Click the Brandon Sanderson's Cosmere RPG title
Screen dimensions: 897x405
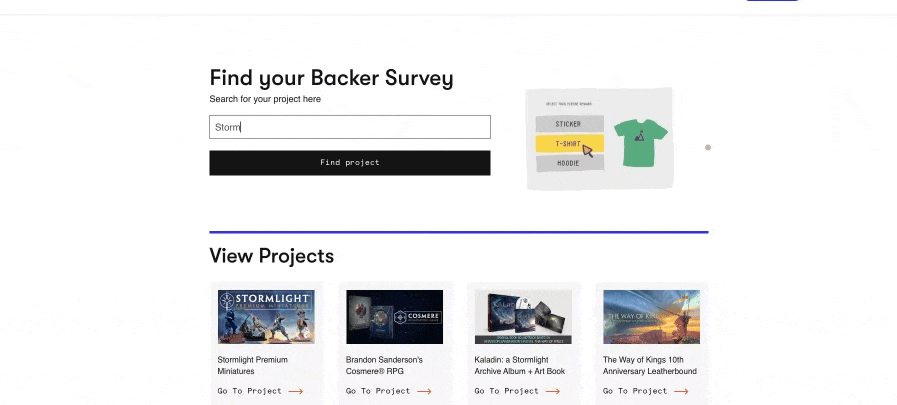pyautogui.click(x=384, y=366)
